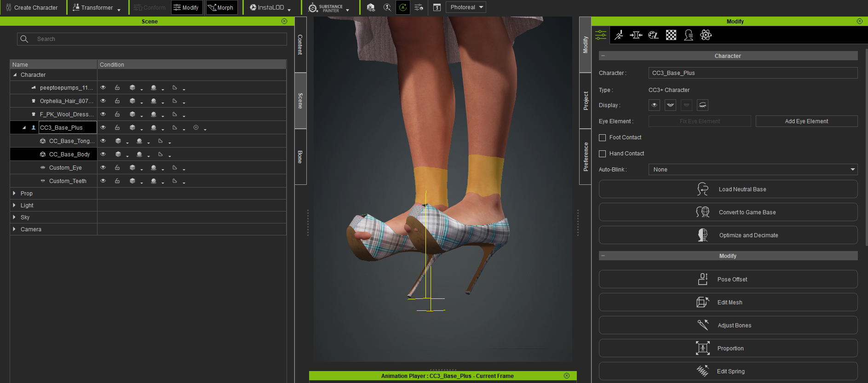868x383 pixels.
Task: Open the Auto-Blink dropdown
Action: click(753, 170)
